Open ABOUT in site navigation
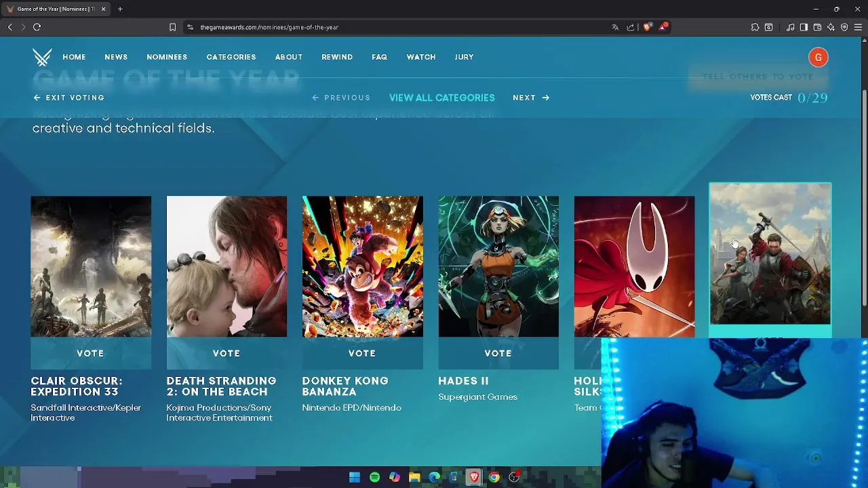This screenshot has height=488, width=868. pos(289,57)
